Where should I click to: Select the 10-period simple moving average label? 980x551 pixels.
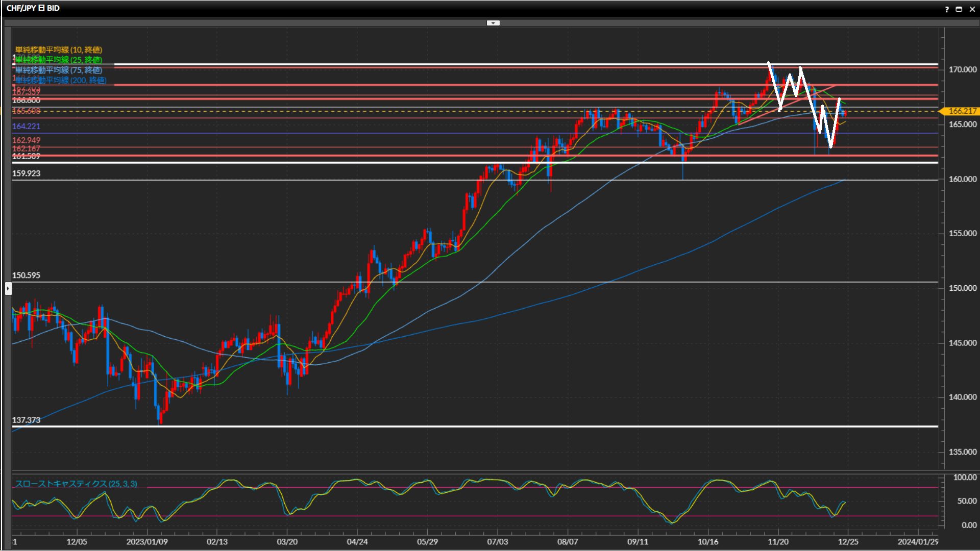pos(59,49)
